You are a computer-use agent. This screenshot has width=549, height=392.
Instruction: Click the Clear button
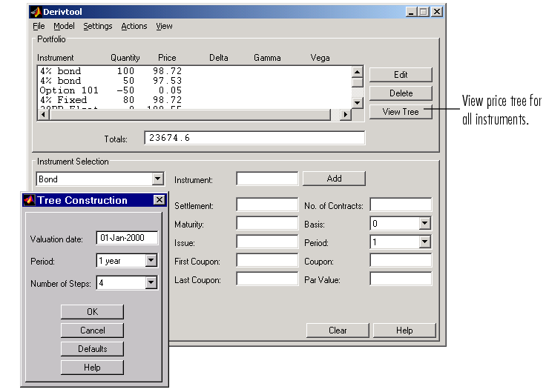click(338, 330)
